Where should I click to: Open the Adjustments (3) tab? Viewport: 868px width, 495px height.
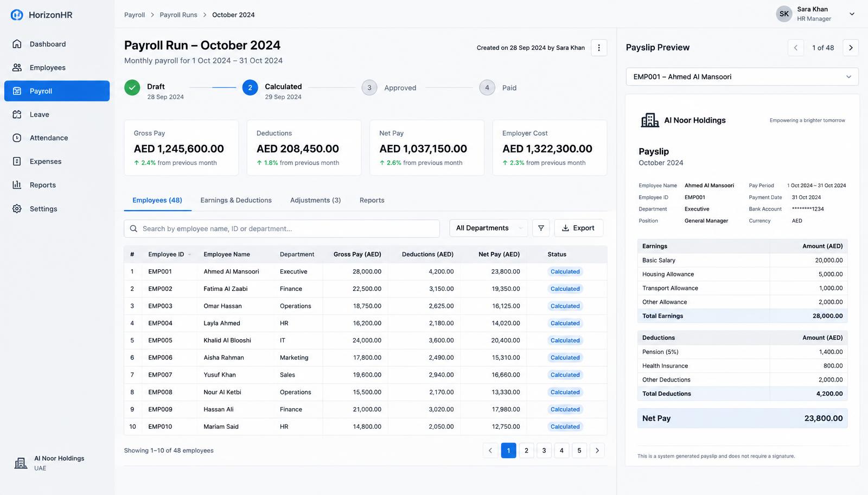315,200
